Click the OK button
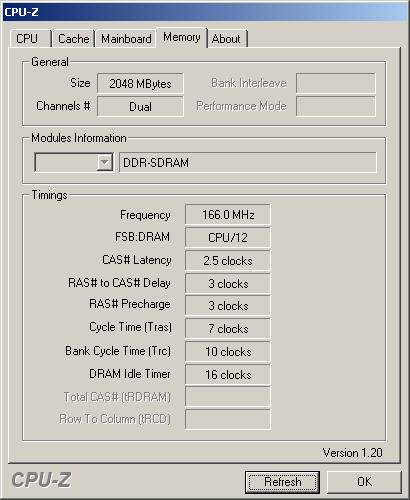 (364, 482)
